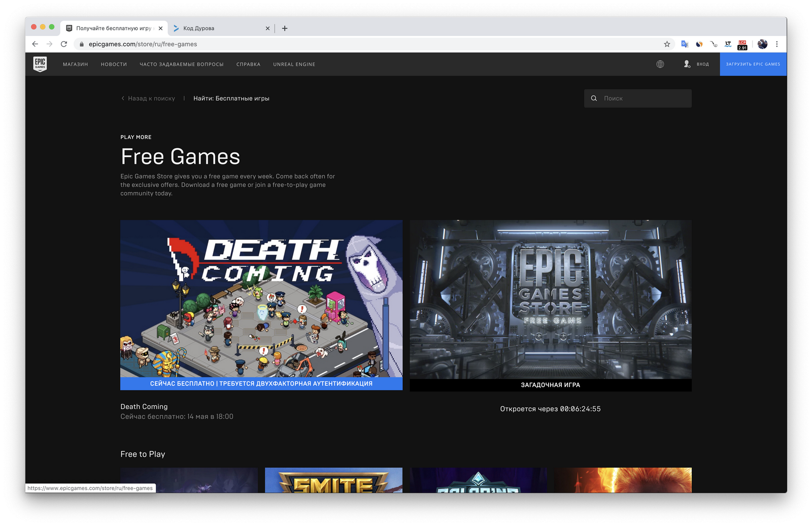The height and width of the screenshot is (526, 812).
Task: Open the UNREAL ENGINE menu item
Action: pos(294,64)
